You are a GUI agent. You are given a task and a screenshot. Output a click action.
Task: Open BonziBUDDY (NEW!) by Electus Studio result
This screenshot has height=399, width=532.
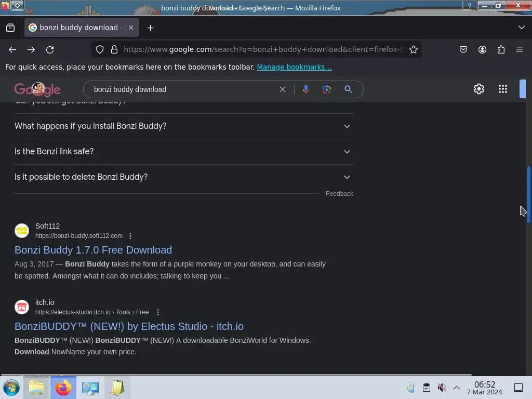(x=129, y=326)
